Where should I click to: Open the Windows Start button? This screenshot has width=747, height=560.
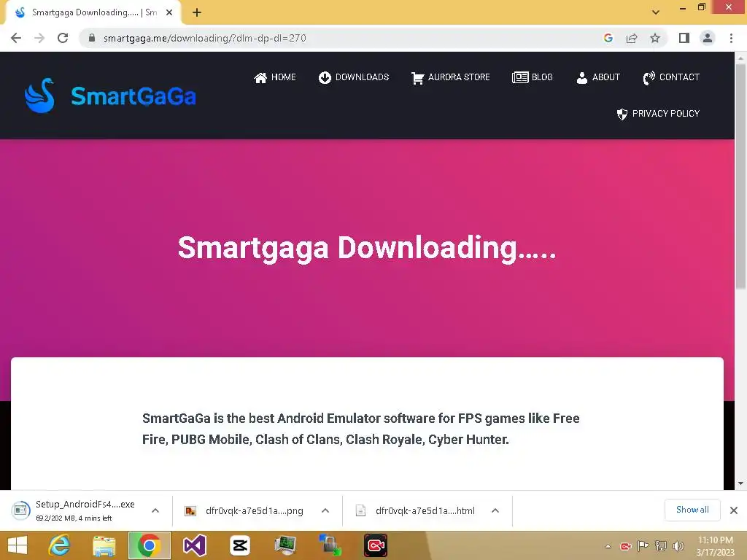[x=18, y=545]
